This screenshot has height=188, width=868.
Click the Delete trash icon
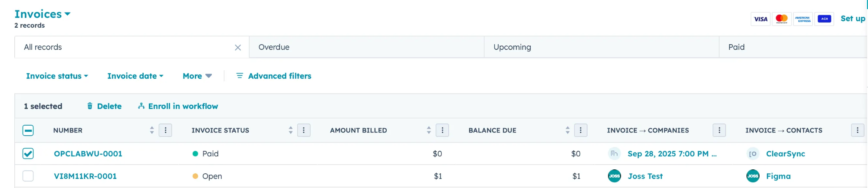click(x=90, y=106)
